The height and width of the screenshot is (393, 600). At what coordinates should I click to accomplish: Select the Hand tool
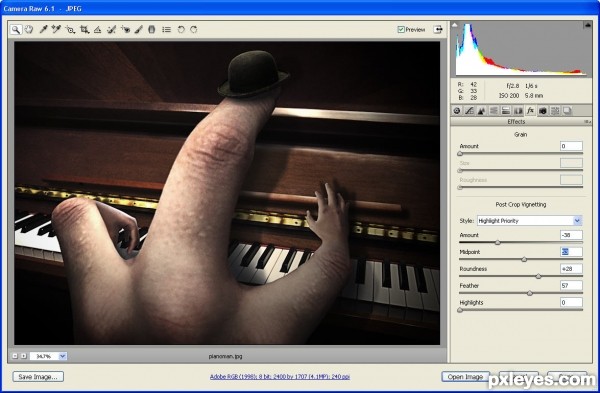(x=29, y=29)
